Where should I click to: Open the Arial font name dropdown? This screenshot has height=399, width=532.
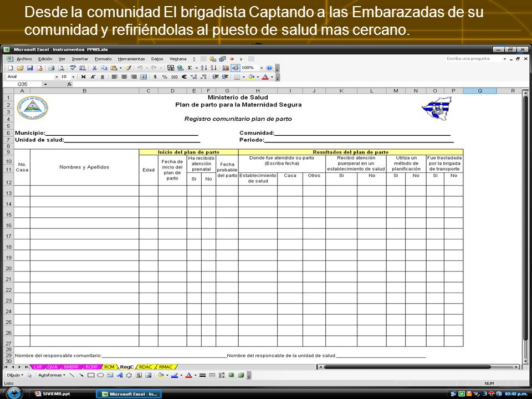pos(57,76)
